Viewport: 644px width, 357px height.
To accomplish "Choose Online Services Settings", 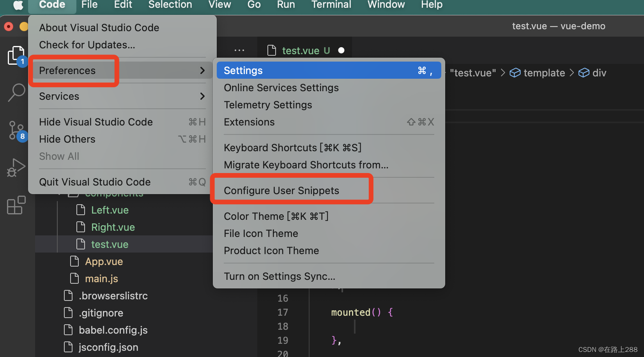I will (329, 87).
